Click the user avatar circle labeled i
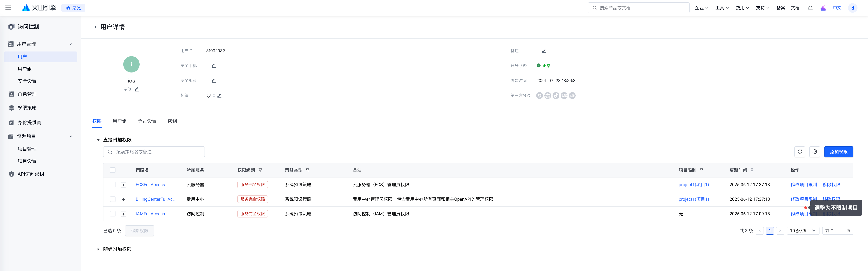 [x=131, y=64]
